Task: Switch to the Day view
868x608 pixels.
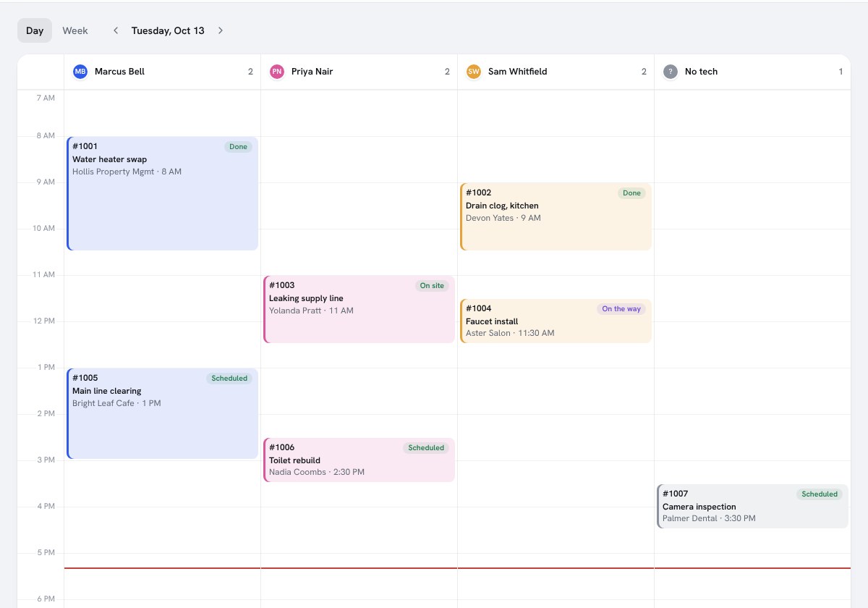Action: point(35,30)
